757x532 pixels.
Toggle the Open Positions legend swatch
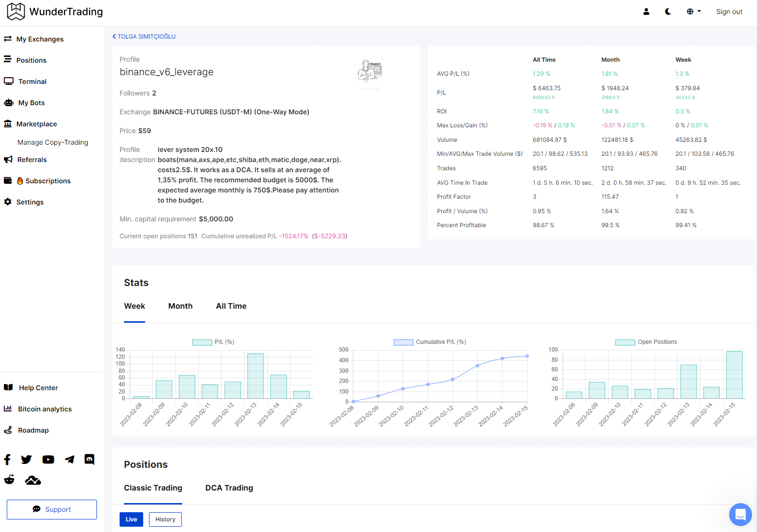click(x=625, y=342)
